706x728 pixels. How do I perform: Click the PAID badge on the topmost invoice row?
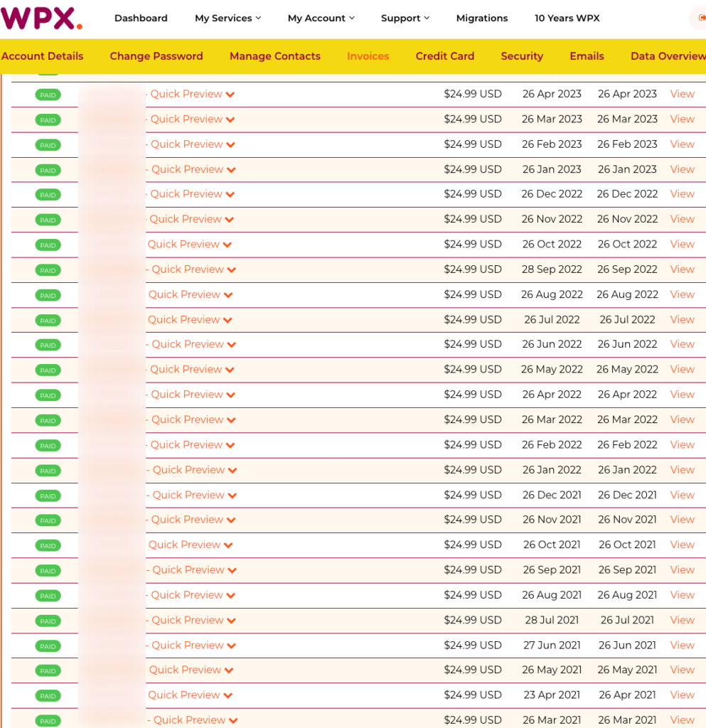click(47, 94)
